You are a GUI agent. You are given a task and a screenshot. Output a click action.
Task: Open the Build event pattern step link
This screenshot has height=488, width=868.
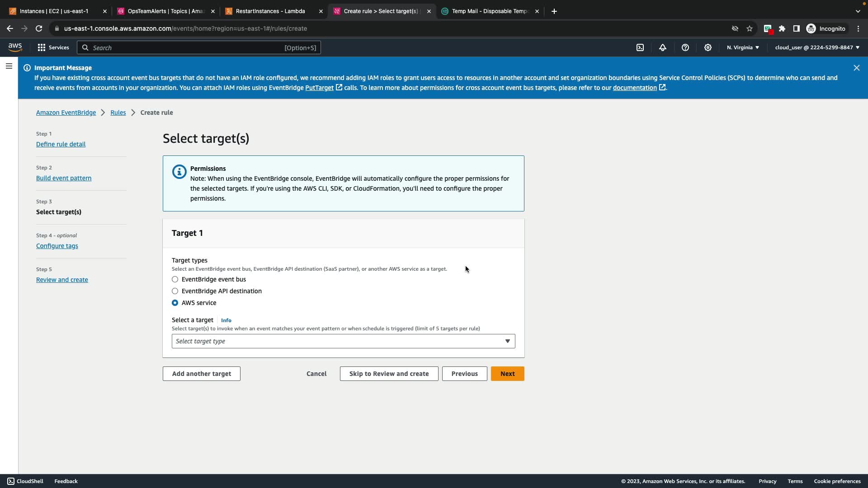tap(64, 178)
